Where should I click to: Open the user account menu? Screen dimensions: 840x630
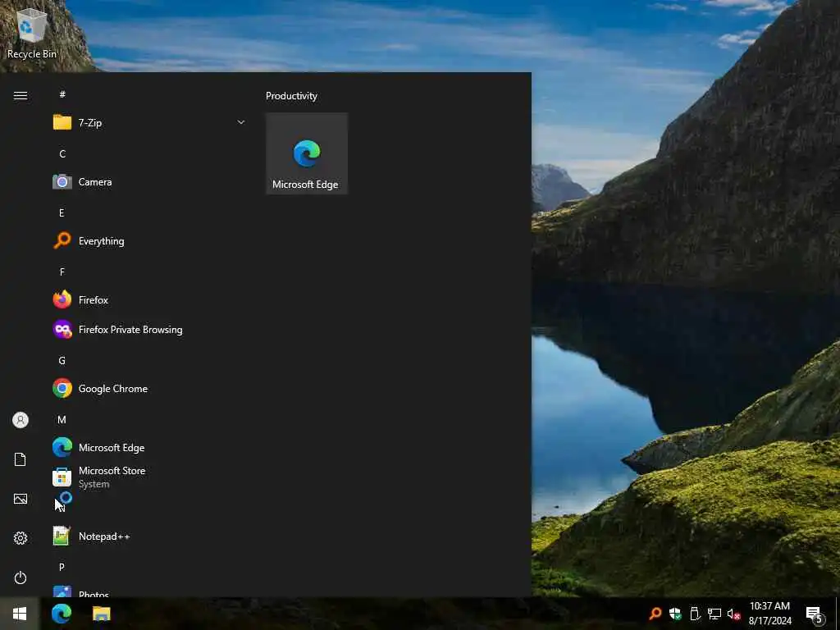[21, 420]
